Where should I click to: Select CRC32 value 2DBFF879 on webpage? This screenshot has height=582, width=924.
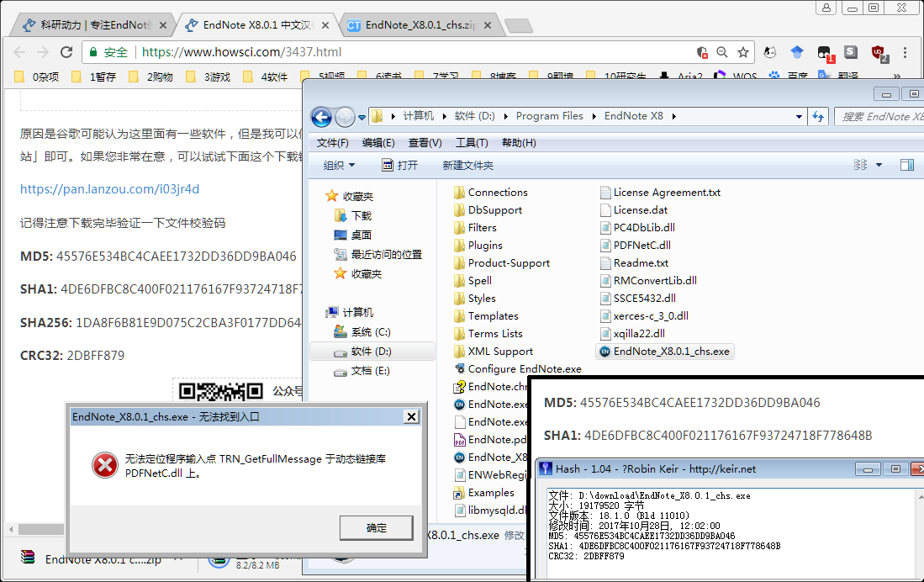tap(96, 356)
